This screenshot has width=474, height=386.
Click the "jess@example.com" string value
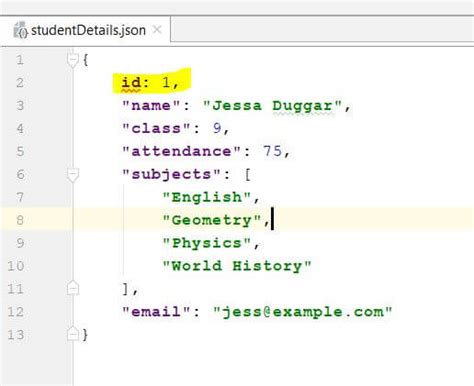(303, 312)
